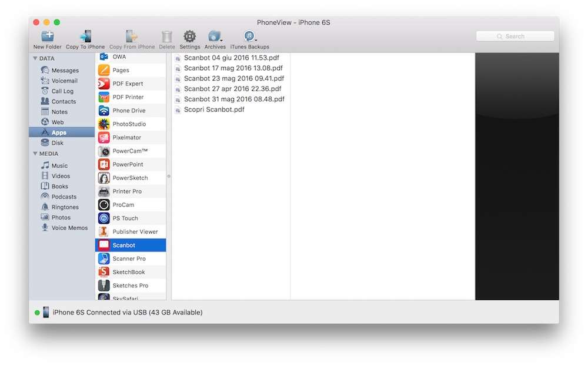
Task: Click the PowerPoint app icon
Action: click(104, 164)
